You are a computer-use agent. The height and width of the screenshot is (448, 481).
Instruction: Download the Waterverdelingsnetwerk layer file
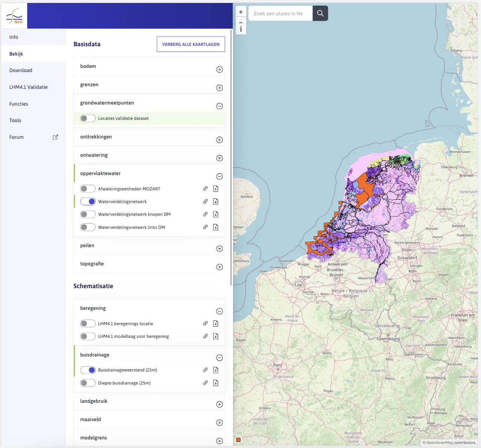pyautogui.click(x=216, y=202)
